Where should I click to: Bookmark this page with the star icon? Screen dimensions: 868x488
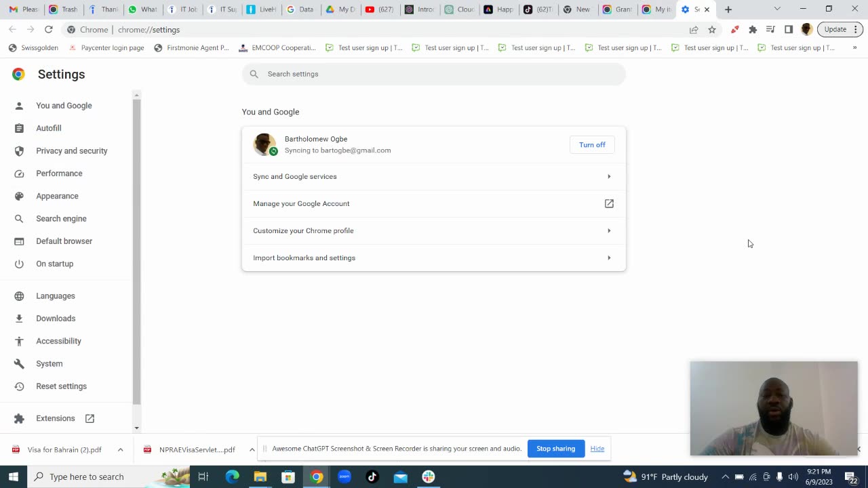click(712, 30)
